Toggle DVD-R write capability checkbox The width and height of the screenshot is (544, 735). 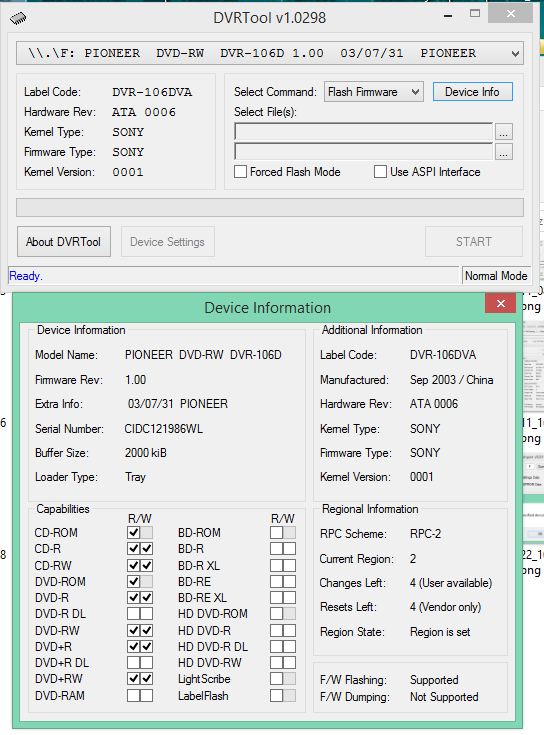(147, 598)
